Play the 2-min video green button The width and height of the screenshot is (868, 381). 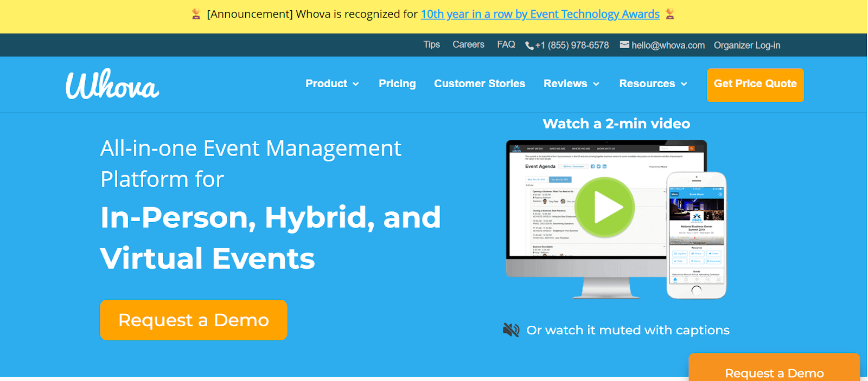[605, 208]
